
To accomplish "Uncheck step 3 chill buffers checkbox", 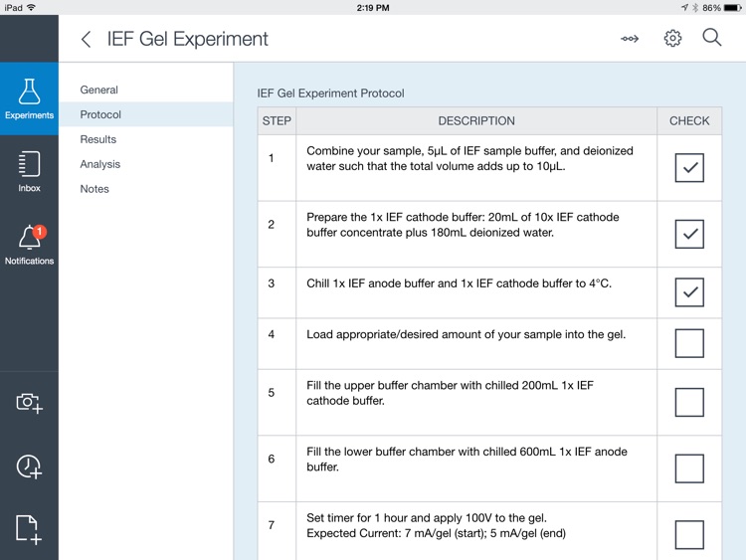I will pyautogui.click(x=689, y=292).
